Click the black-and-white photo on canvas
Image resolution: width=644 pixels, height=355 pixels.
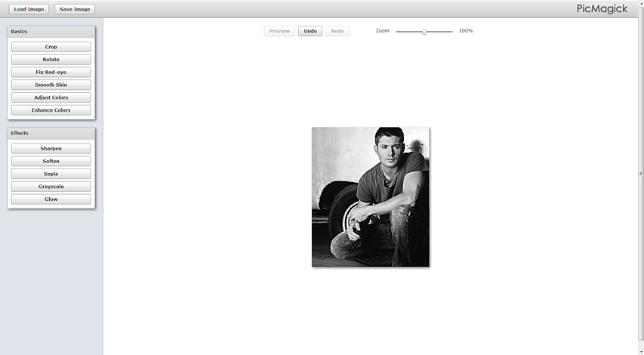pos(371,197)
